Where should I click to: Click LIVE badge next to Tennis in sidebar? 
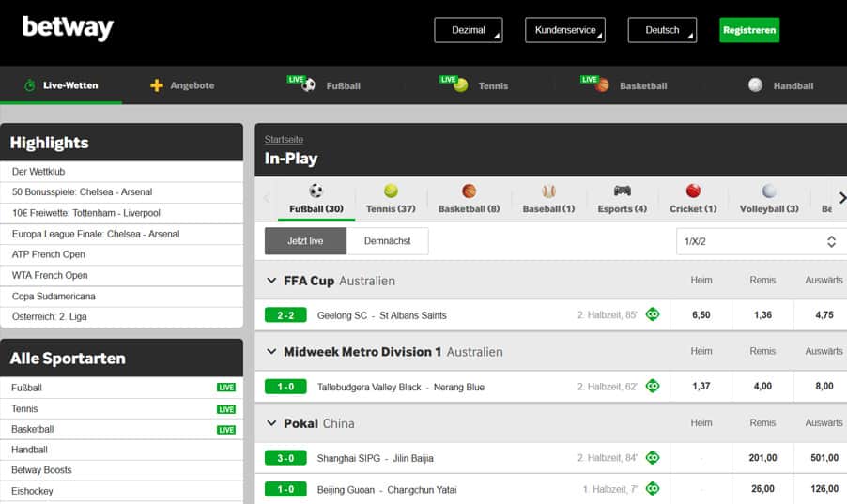click(225, 409)
